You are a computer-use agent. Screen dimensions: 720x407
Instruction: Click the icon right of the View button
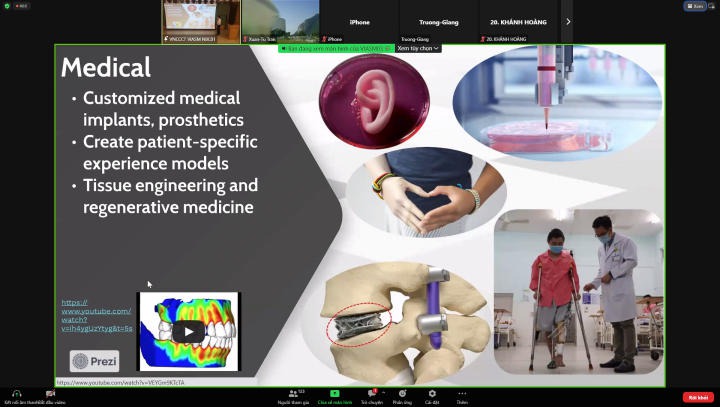(x=711, y=6)
